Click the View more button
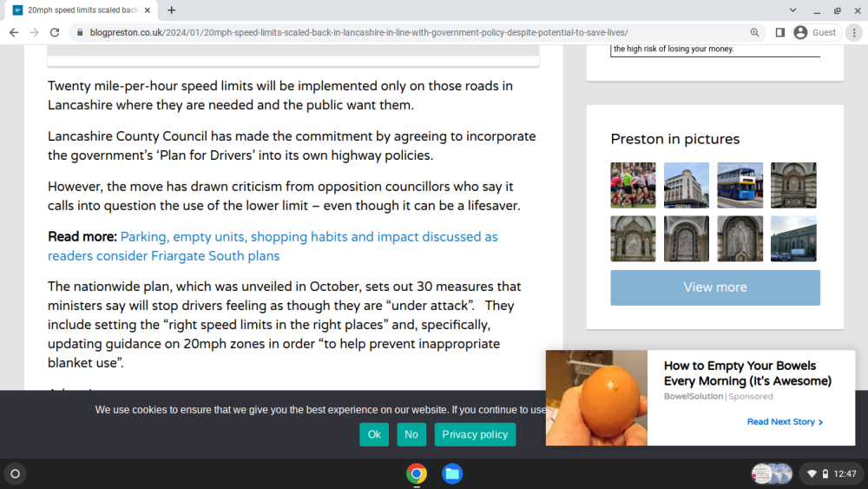868x489 pixels. tap(715, 287)
